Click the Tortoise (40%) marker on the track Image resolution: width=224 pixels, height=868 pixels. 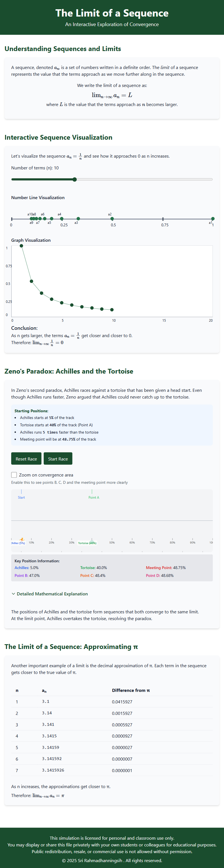coord(87,543)
